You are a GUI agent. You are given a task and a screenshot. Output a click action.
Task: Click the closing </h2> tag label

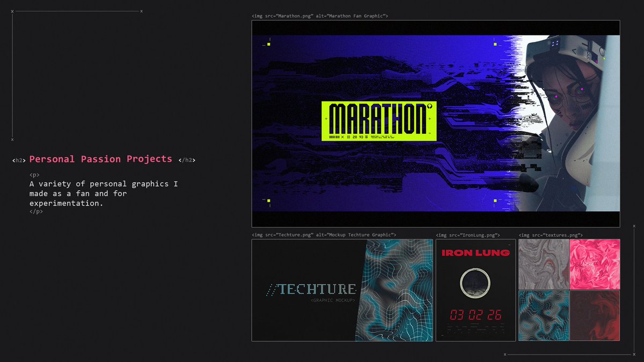pos(187,160)
